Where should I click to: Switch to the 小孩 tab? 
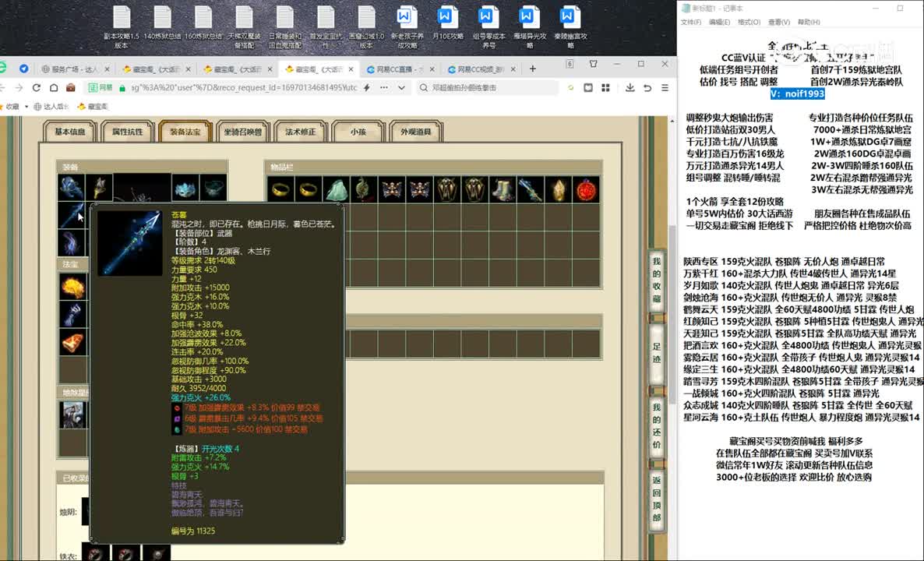click(x=358, y=132)
